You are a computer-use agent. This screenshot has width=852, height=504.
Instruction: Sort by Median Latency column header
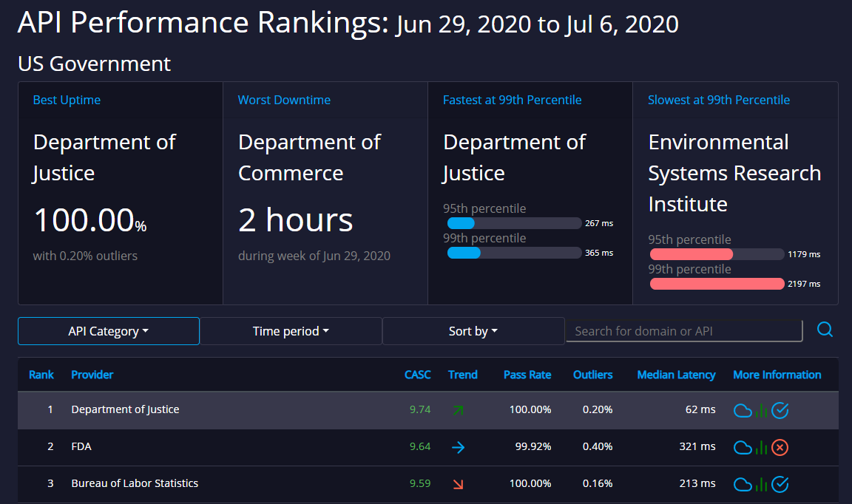click(x=676, y=375)
